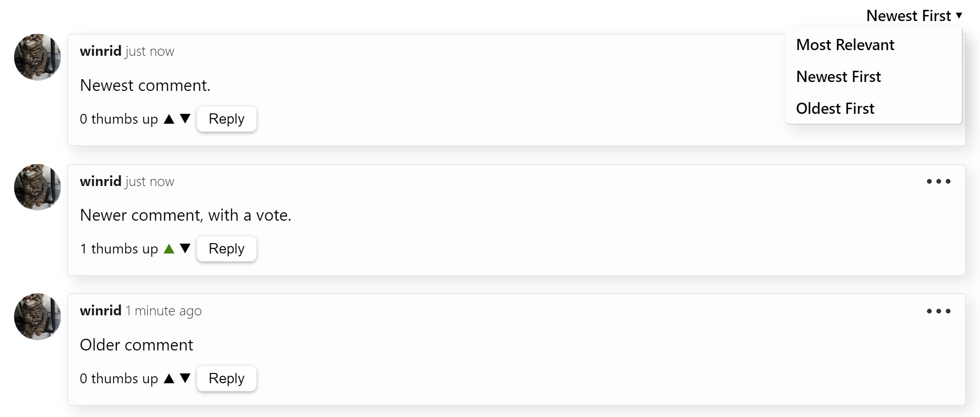Click winrid avatar beside 'Newer comment' post
The image size is (980, 417).
[x=38, y=187]
